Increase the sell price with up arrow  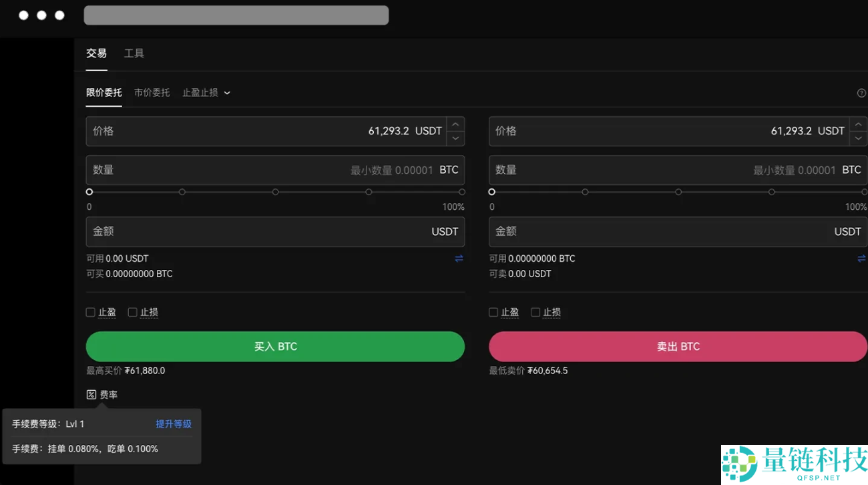click(858, 124)
